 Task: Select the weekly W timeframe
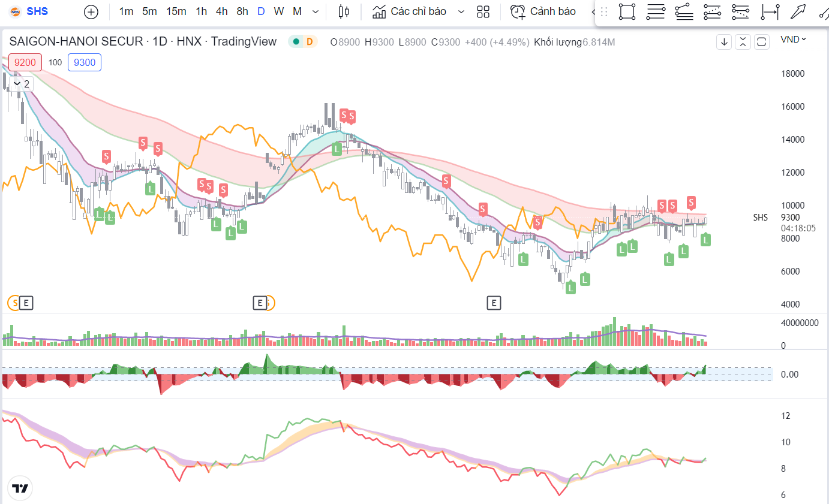(279, 11)
